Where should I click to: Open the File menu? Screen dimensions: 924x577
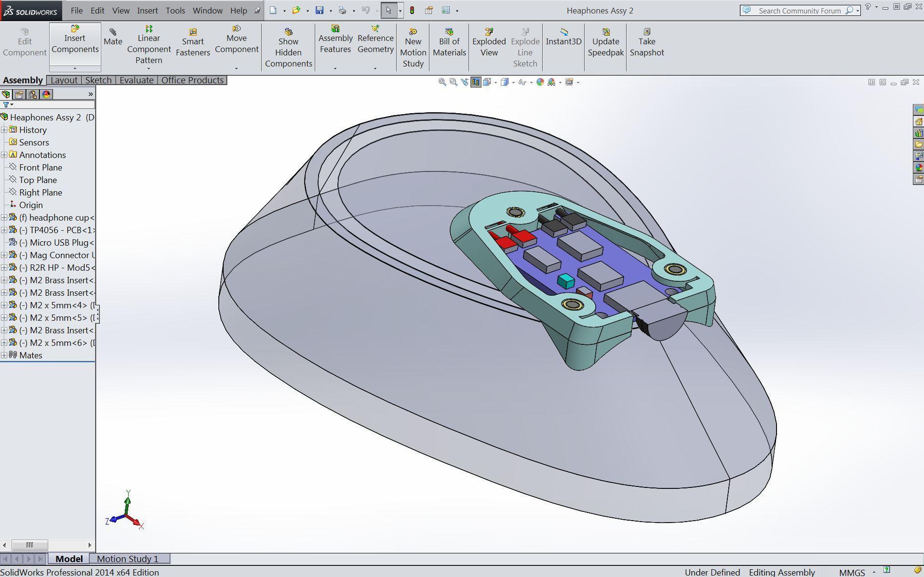[x=76, y=10]
